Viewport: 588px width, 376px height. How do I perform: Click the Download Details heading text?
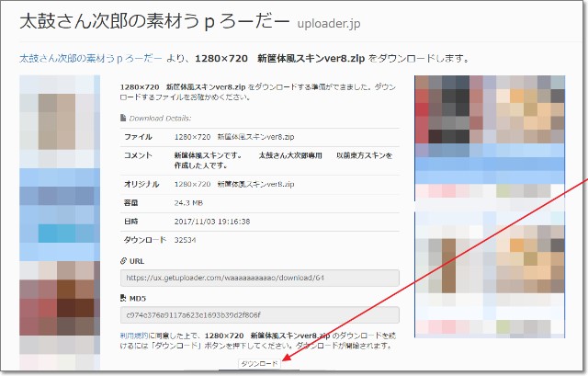[163, 119]
